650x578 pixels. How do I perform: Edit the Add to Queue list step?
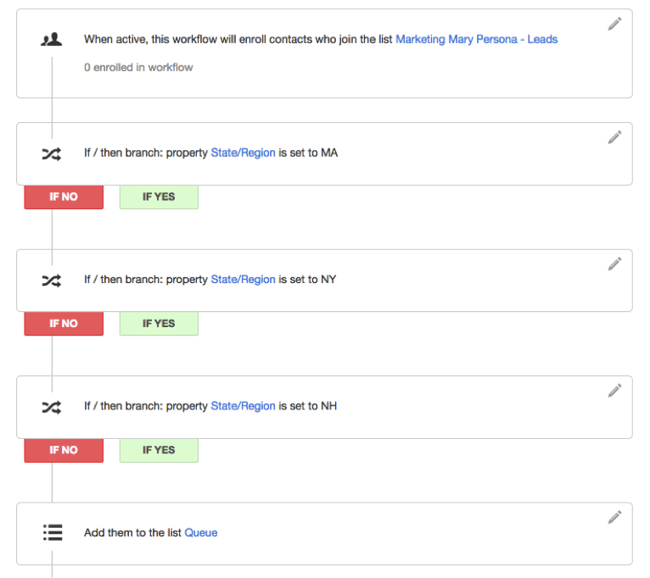coord(614,517)
